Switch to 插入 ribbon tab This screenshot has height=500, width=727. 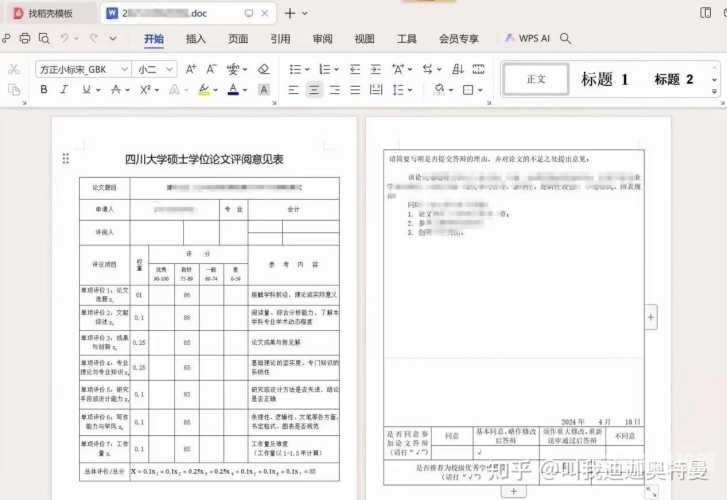click(196, 39)
